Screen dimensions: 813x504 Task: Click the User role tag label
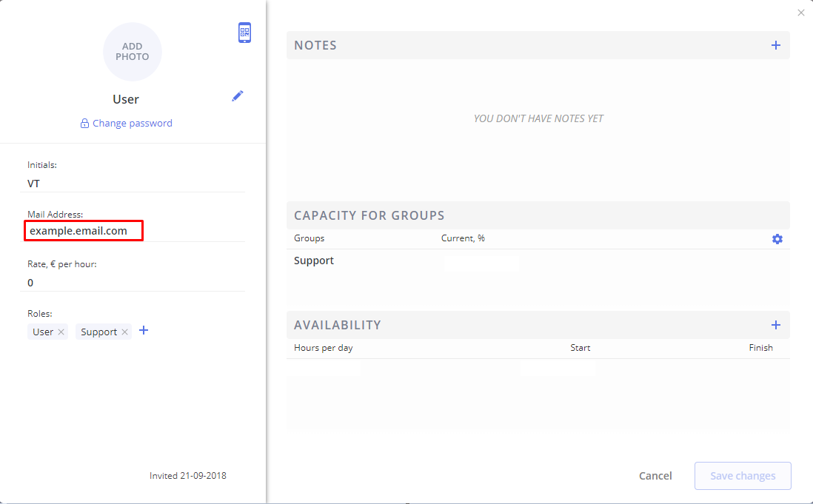click(x=43, y=332)
